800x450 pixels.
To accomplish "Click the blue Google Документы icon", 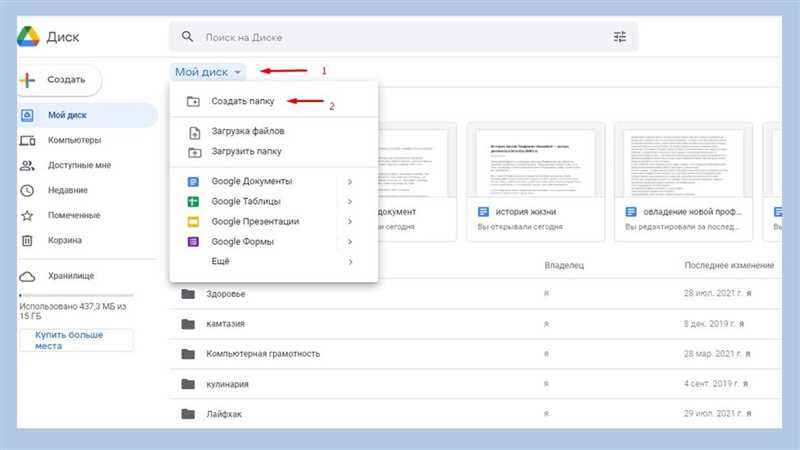I will 193,181.
